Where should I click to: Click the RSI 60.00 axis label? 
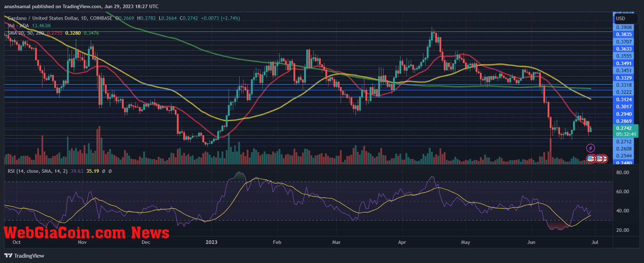coord(623,191)
